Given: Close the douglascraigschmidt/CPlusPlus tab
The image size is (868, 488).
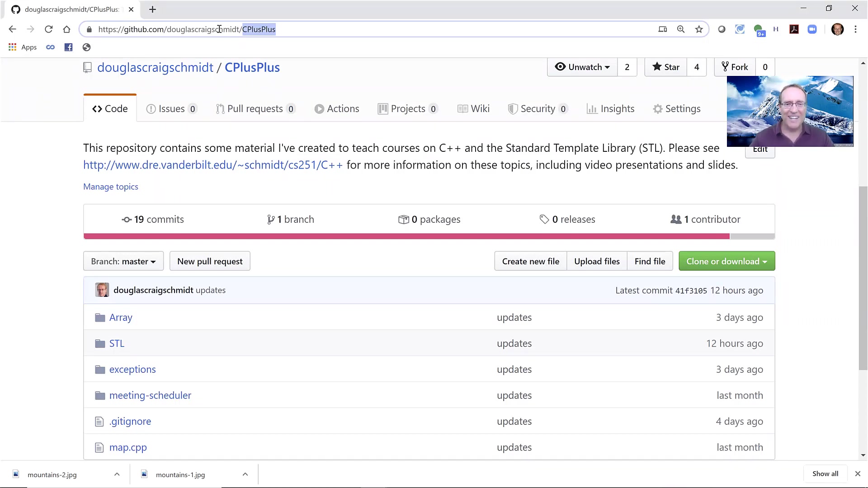Looking at the screenshot, I should click(131, 9).
